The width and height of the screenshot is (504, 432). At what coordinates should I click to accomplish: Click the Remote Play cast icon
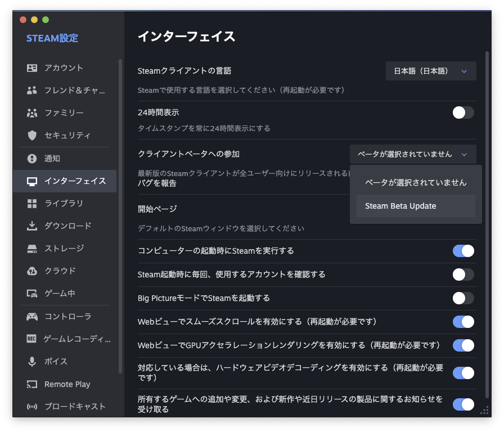click(x=32, y=384)
